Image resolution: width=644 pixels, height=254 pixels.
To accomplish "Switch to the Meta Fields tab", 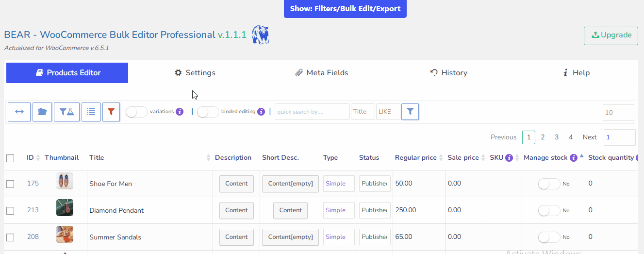I will (322, 73).
